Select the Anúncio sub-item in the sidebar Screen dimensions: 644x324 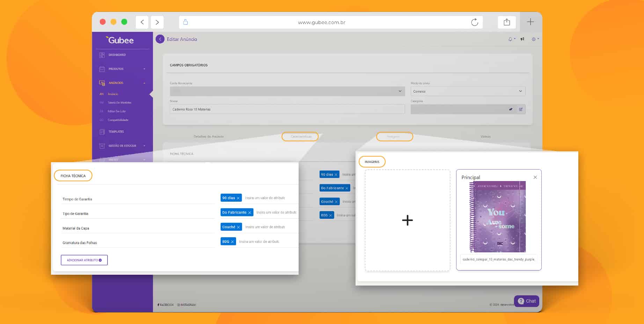pos(113,94)
